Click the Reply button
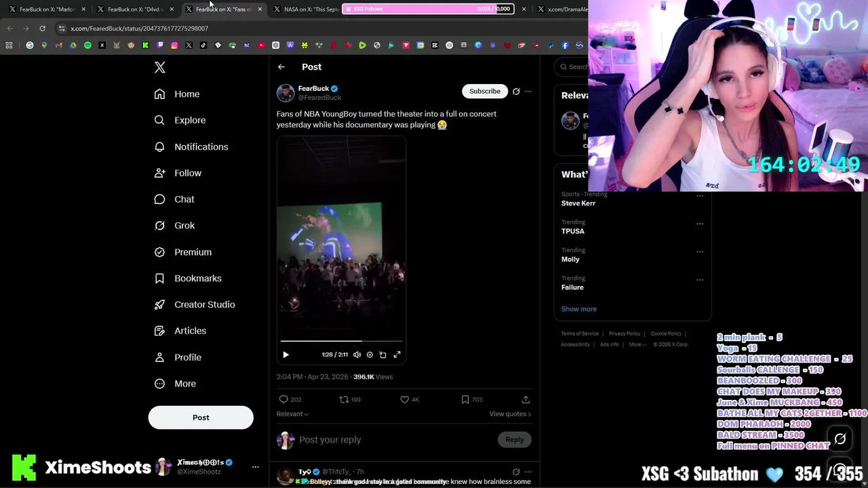The image size is (868, 488). point(515,440)
